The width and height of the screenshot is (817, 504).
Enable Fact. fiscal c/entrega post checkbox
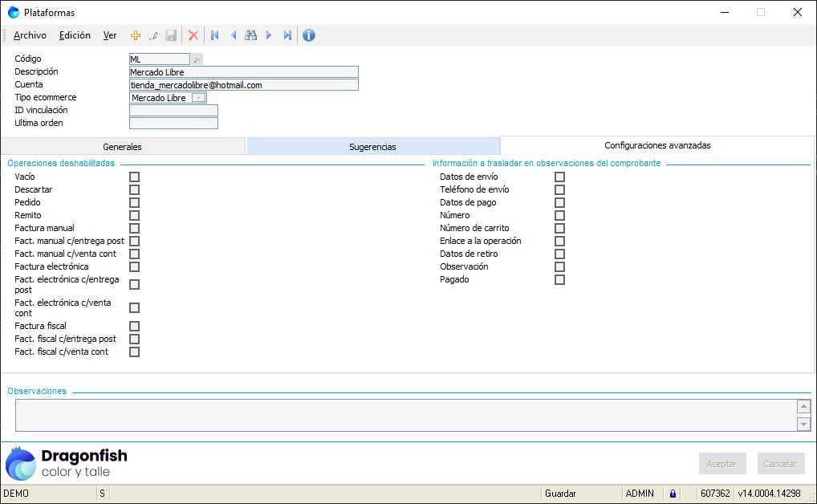coord(135,339)
